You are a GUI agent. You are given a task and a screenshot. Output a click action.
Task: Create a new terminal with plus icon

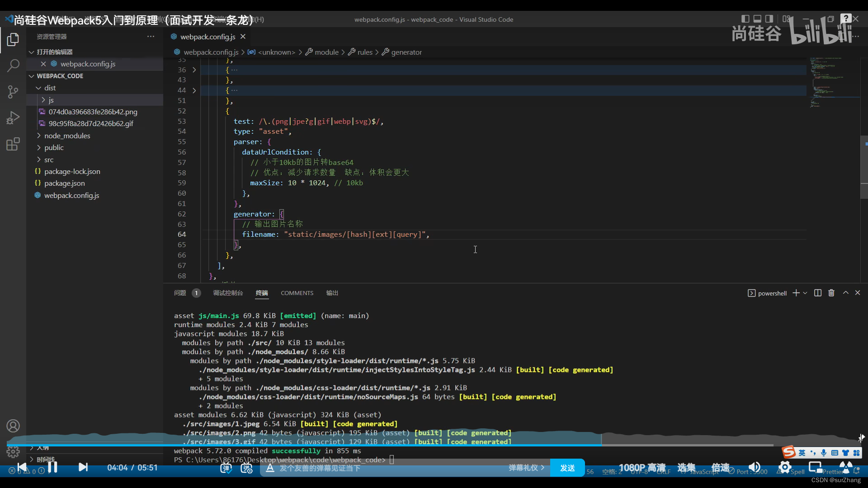coord(796,293)
